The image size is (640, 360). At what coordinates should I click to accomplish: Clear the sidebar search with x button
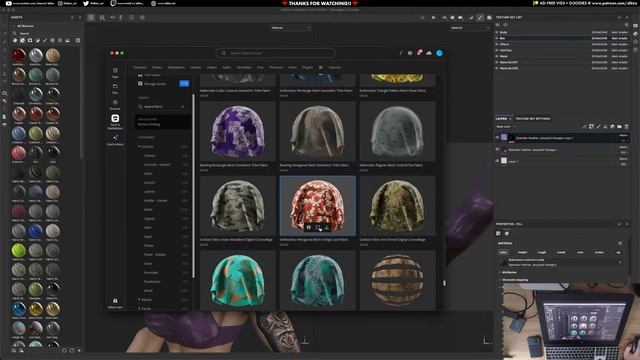coord(182,107)
